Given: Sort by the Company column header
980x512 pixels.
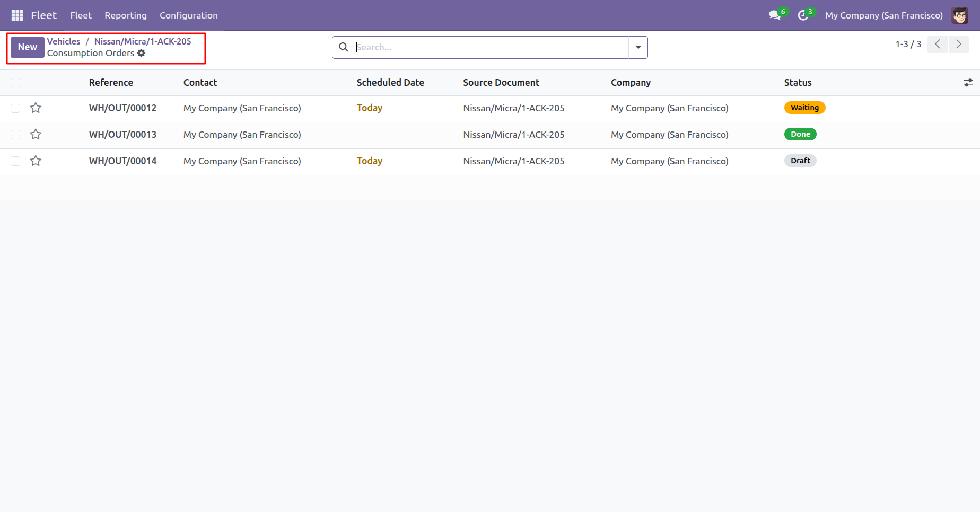Looking at the screenshot, I should 631,83.
